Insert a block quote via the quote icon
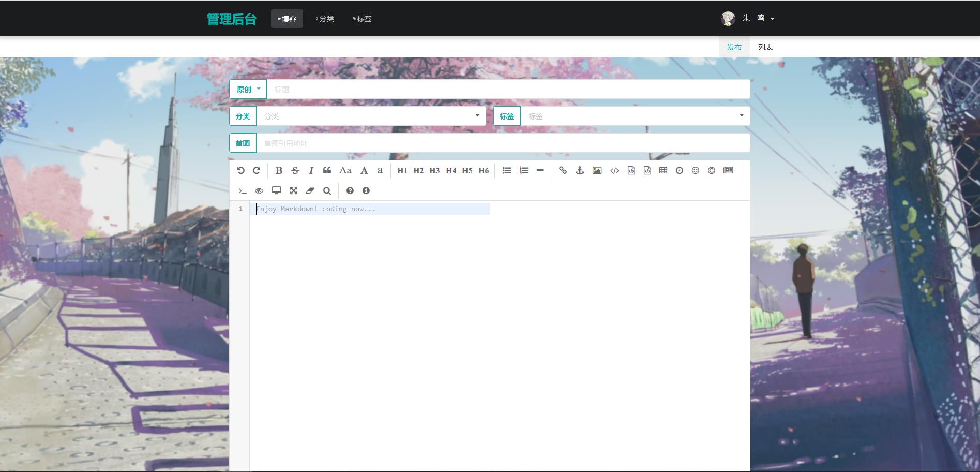The image size is (980, 472). click(327, 170)
